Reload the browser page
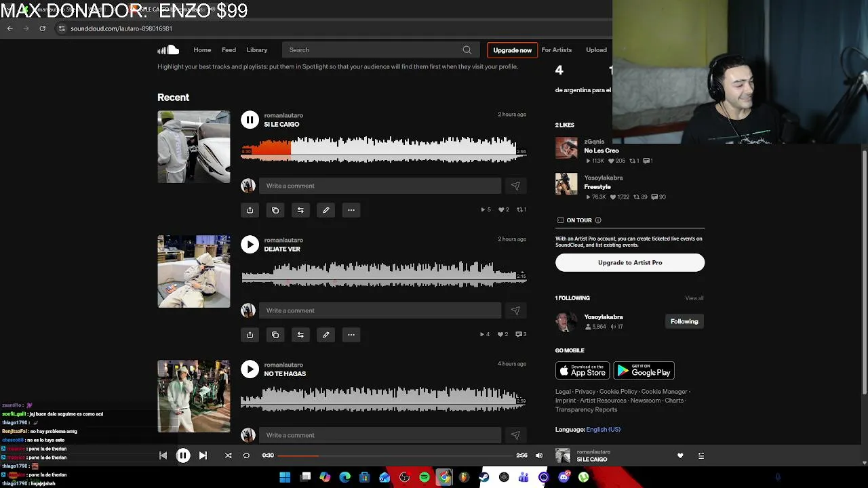Viewport: 868px width, 488px height. point(42,28)
